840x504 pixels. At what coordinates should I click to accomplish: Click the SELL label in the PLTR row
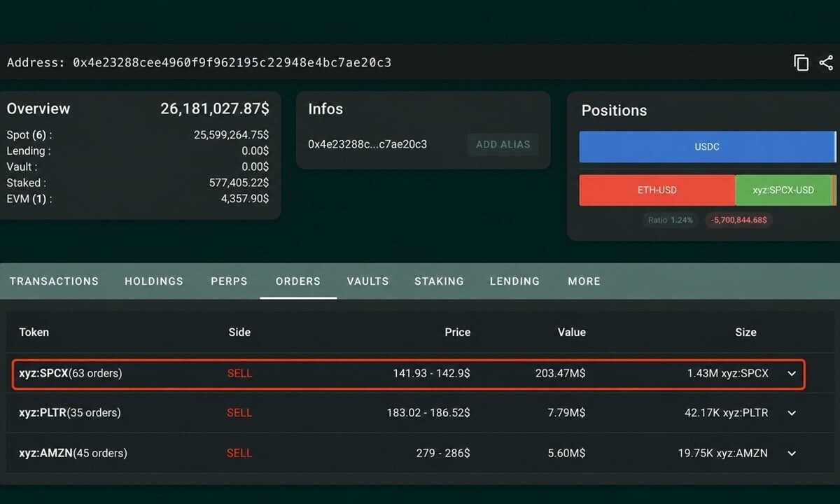(239, 413)
